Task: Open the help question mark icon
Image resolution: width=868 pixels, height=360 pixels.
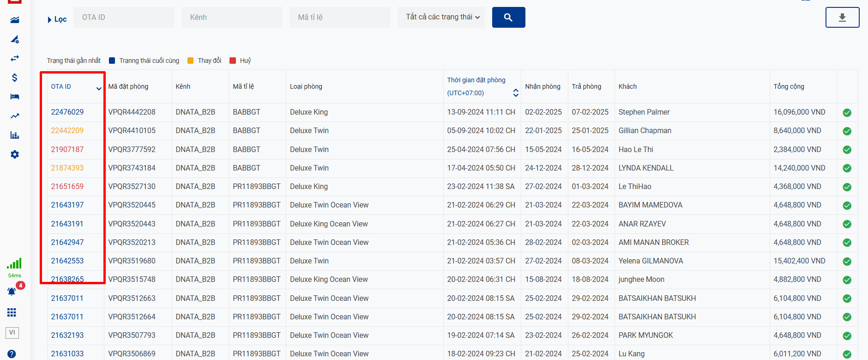Action: coord(12,354)
